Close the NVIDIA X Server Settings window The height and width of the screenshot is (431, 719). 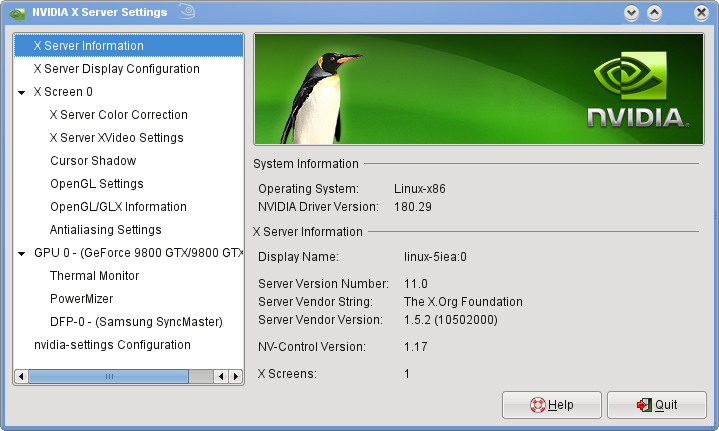click(x=701, y=12)
